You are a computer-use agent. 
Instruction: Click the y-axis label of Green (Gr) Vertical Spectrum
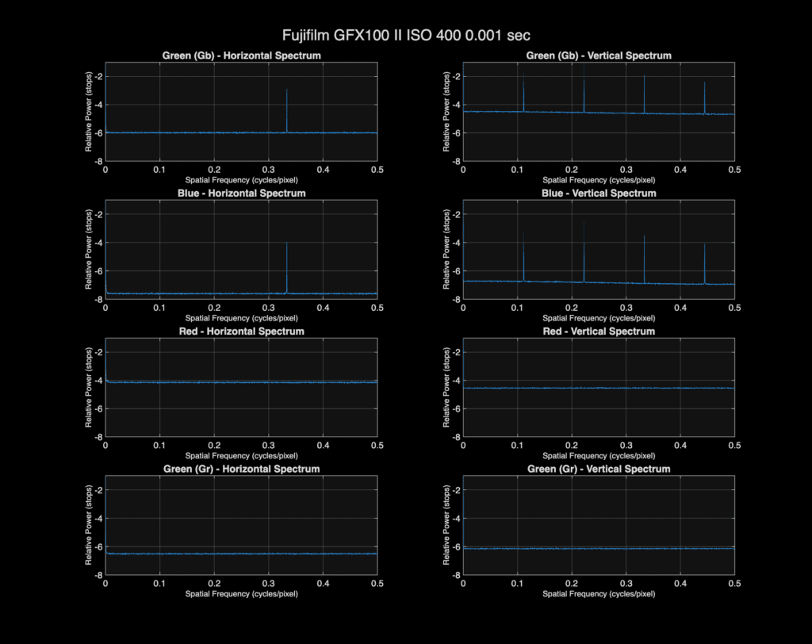(446, 525)
